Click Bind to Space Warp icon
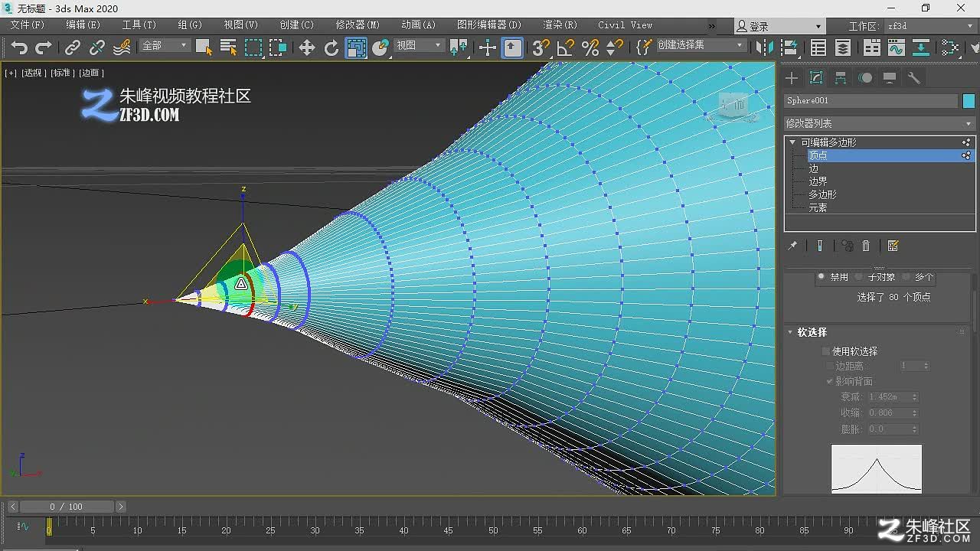The height and width of the screenshot is (551, 980). 121,47
